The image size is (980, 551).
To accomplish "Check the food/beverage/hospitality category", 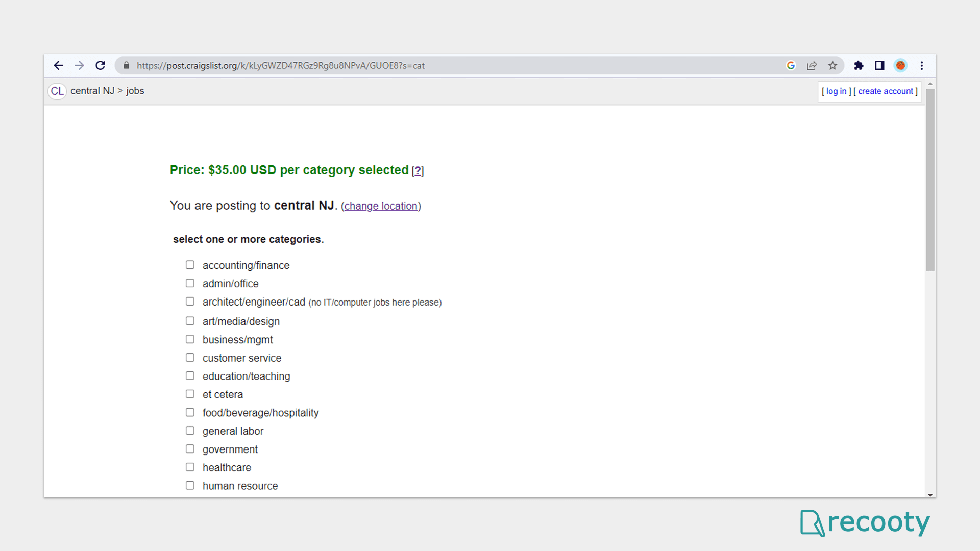I will pyautogui.click(x=190, y=412).
